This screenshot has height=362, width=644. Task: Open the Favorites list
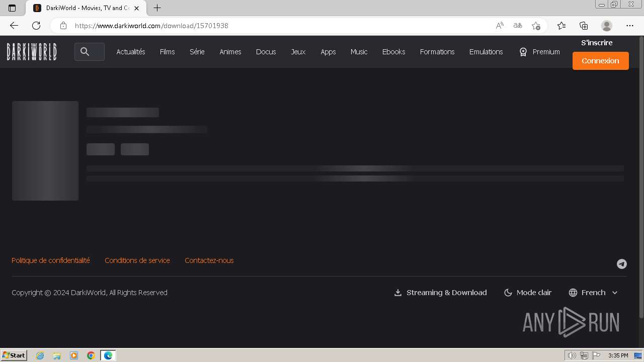click(561, 26)
